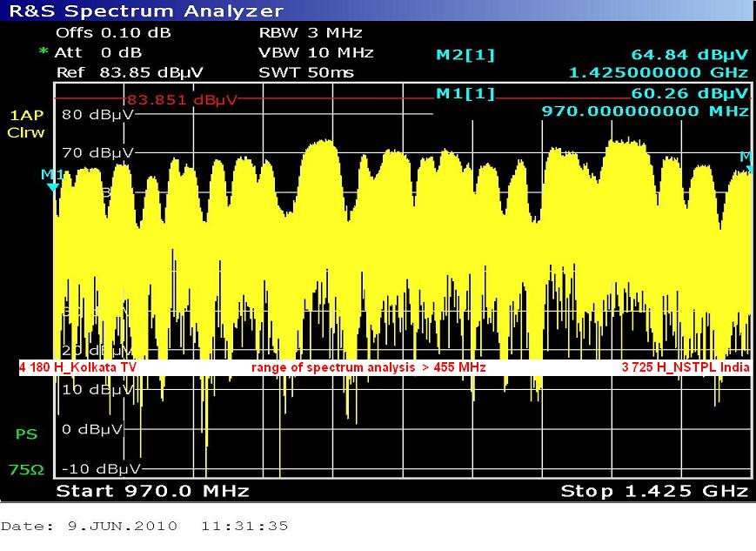
Task: Select the Clrw clear-write indicator
Action: pyautogui.click(x=26, y=133)
